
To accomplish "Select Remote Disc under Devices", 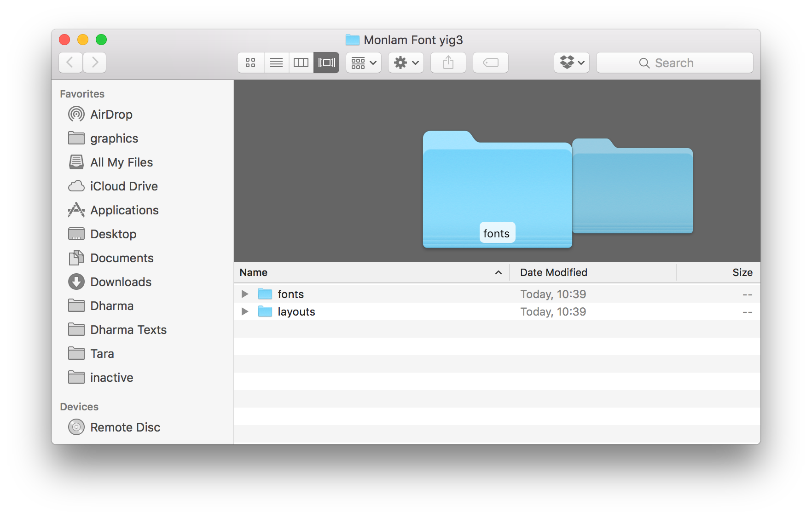I will [x=142, y=427].
